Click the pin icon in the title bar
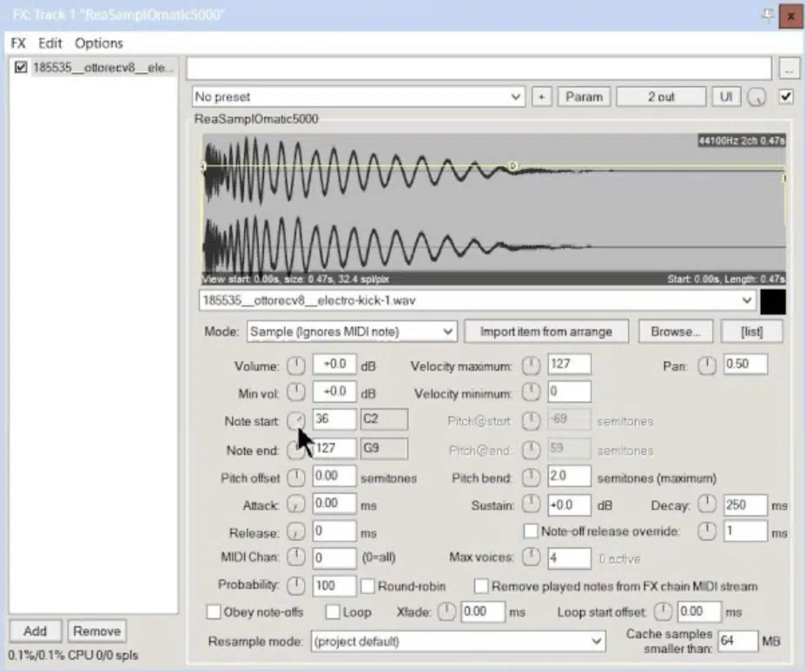 click(768, 16)
